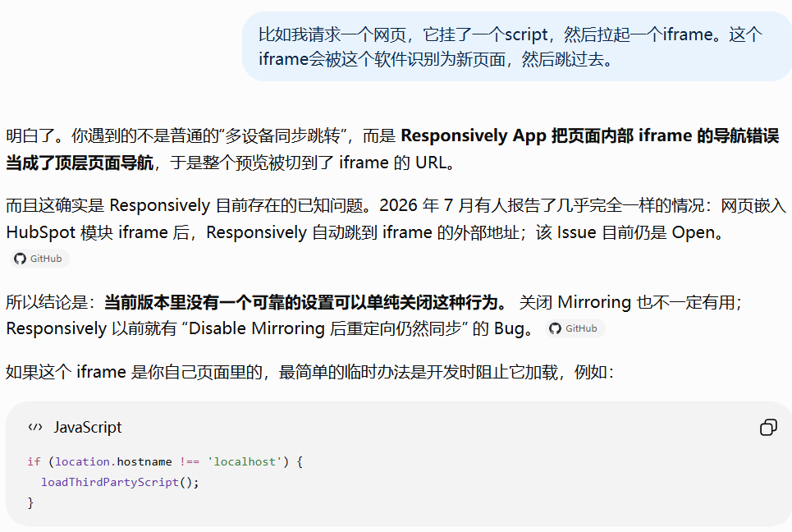The image size is (792, 532).
Task: Click the user message bubble about iframe
Action: (x=517, y=47)
